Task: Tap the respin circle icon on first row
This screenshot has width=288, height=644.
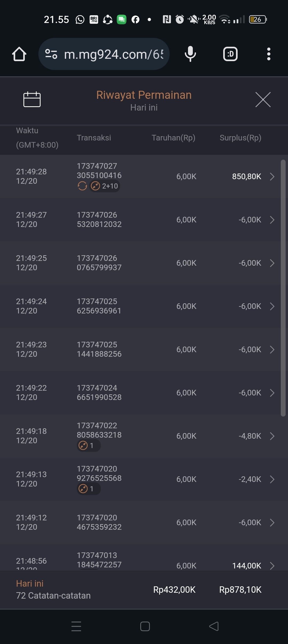Action: 82,186
